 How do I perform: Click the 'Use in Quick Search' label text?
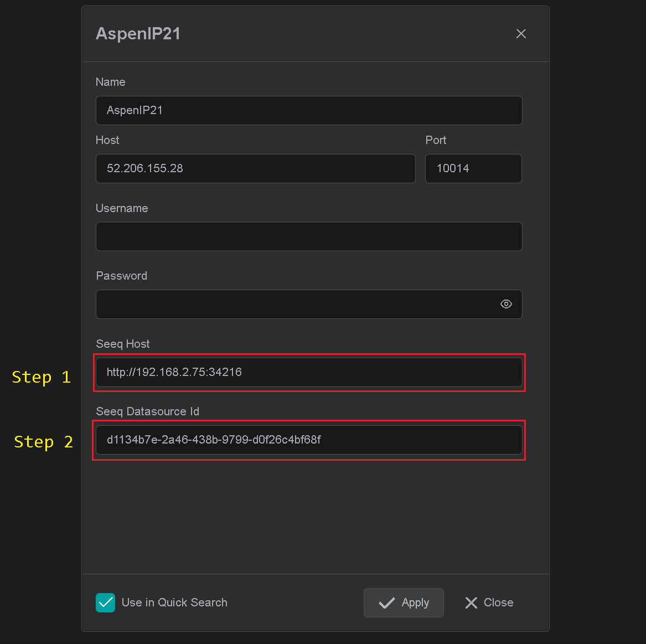(174, 603)
